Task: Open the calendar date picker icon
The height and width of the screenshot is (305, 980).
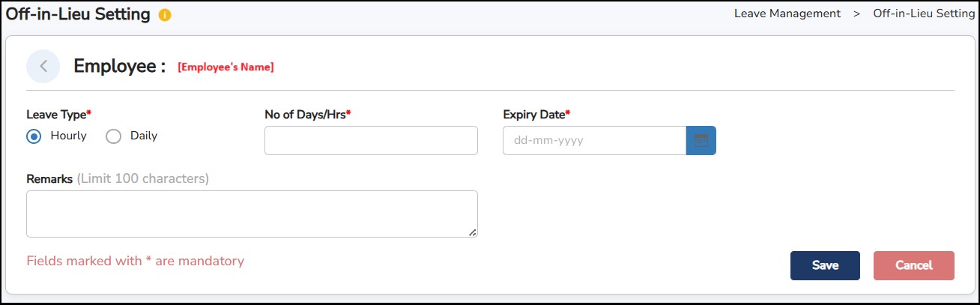Action: pos(701,140)
